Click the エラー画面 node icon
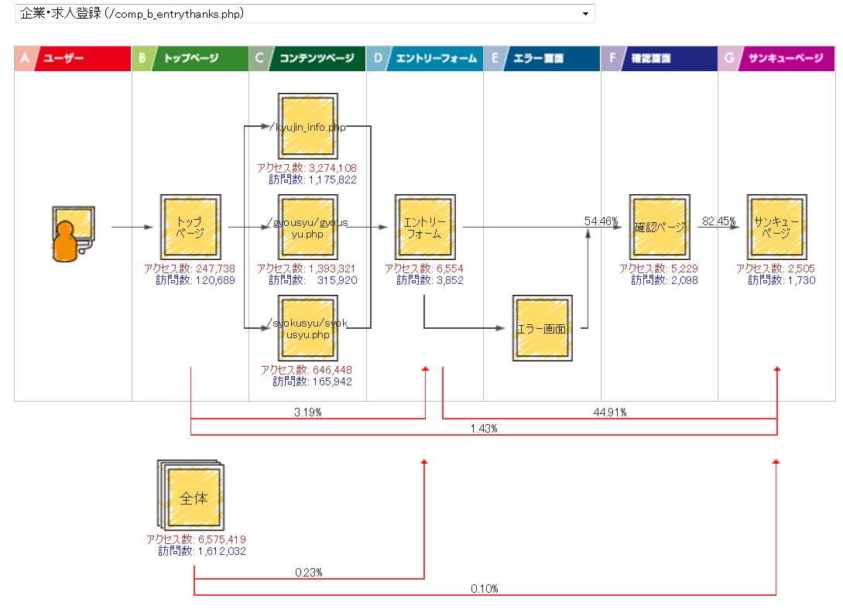The image size is (843, 616). (x=542, y=328)
